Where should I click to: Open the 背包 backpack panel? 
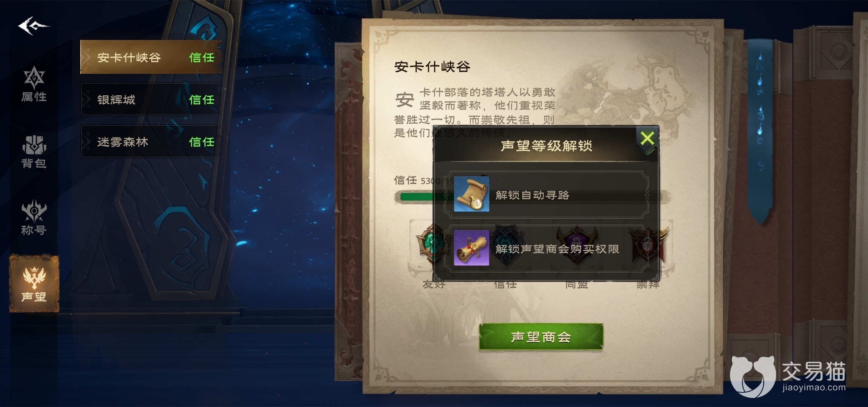[x=34, y=151]
